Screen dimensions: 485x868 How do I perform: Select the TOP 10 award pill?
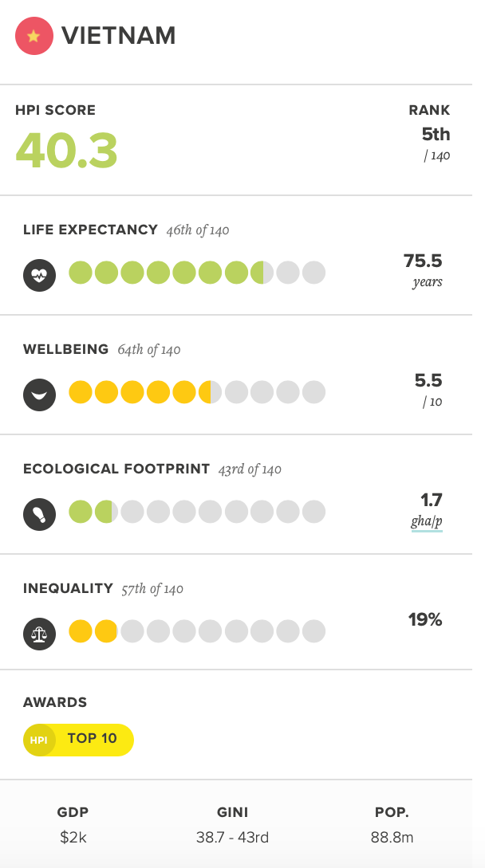[92, 739]
